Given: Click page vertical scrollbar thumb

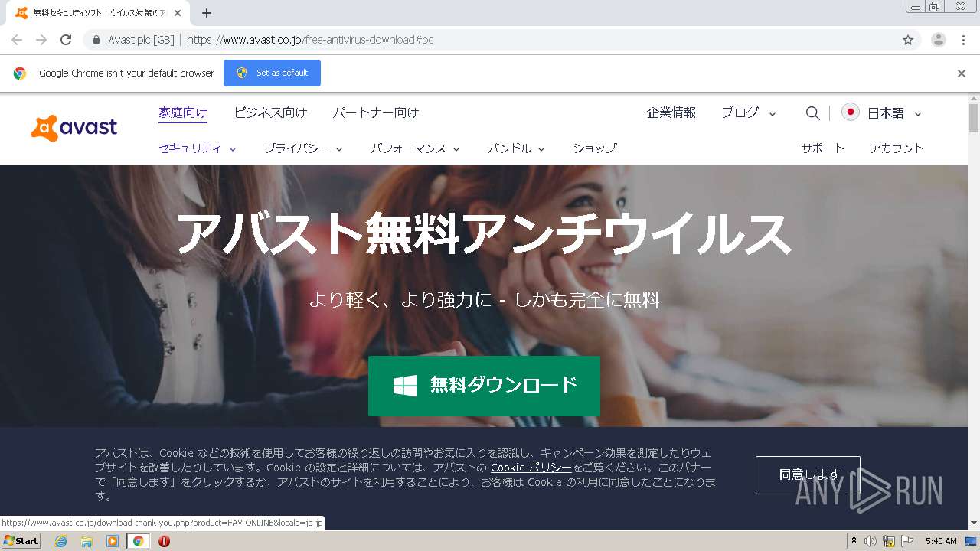Looking at the screenshot, I should click(x=974, y=117).
